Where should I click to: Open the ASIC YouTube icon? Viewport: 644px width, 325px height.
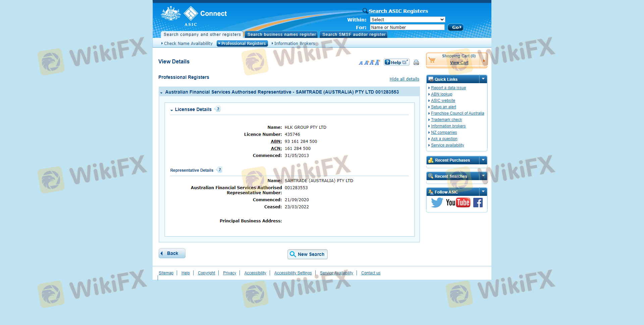pyautogui.click(x=458, y=203)
